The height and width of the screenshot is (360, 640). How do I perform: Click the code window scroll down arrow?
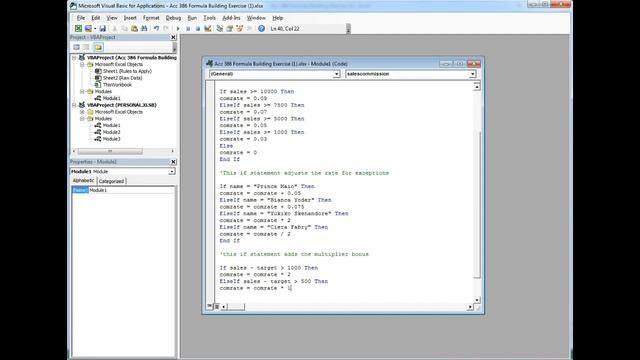[x=477, y=300]
